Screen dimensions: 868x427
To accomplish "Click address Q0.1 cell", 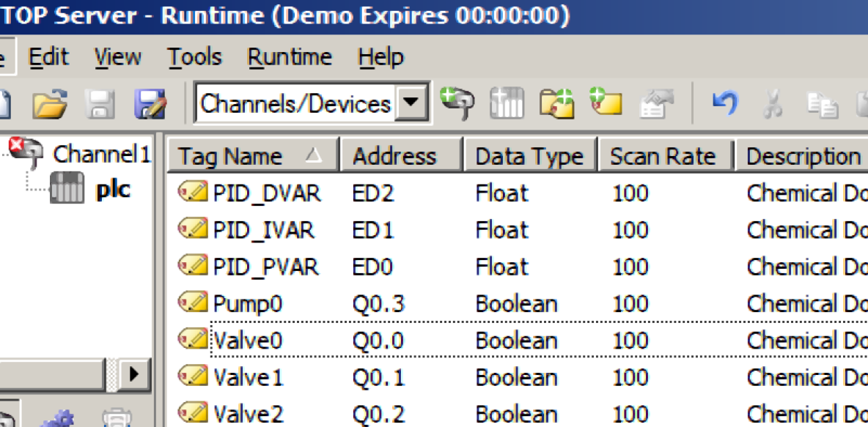I will click(378, 377).
